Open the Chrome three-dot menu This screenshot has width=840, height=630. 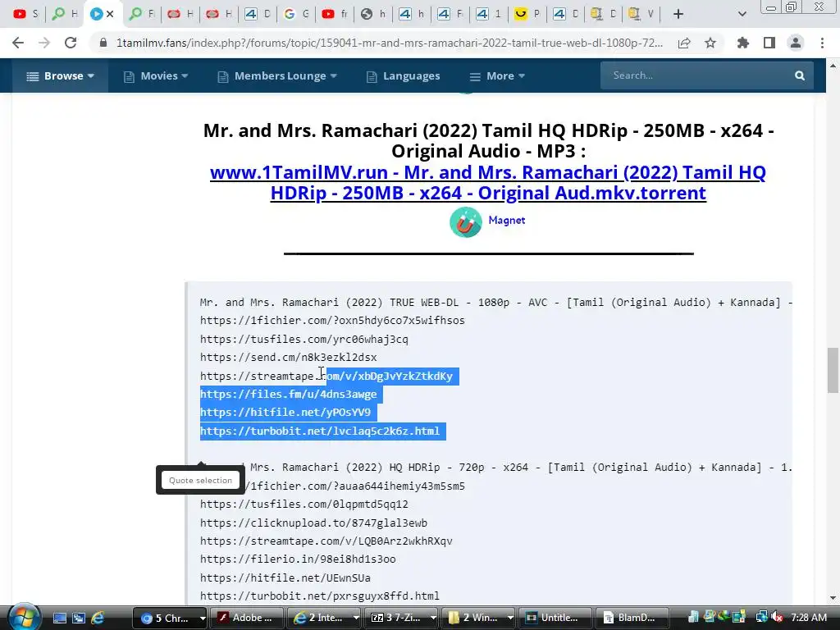point(822,43)
